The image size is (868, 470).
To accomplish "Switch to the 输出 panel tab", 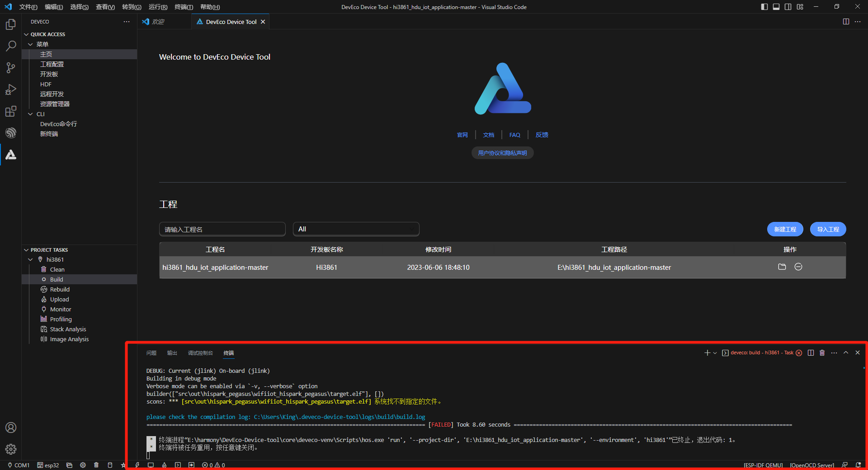I will coord(172,353).
